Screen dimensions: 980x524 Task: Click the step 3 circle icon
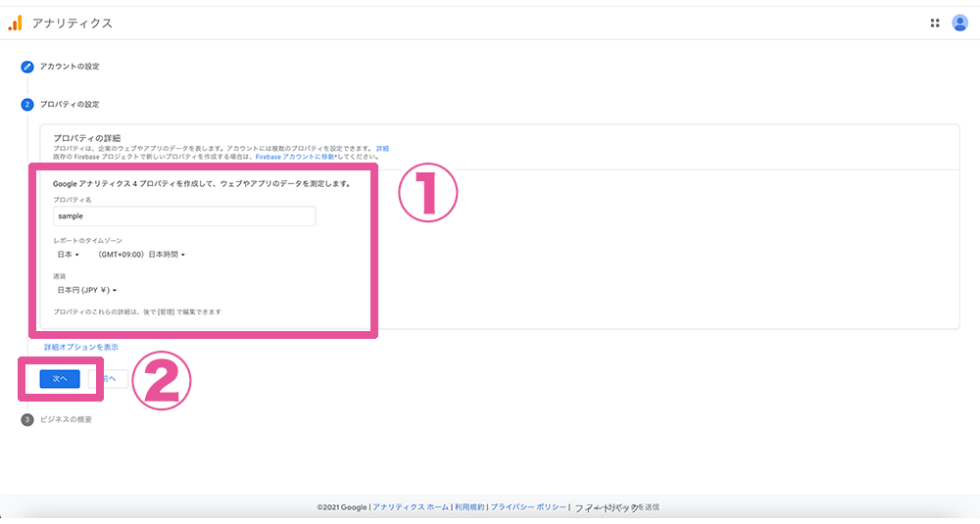(26, 420)
